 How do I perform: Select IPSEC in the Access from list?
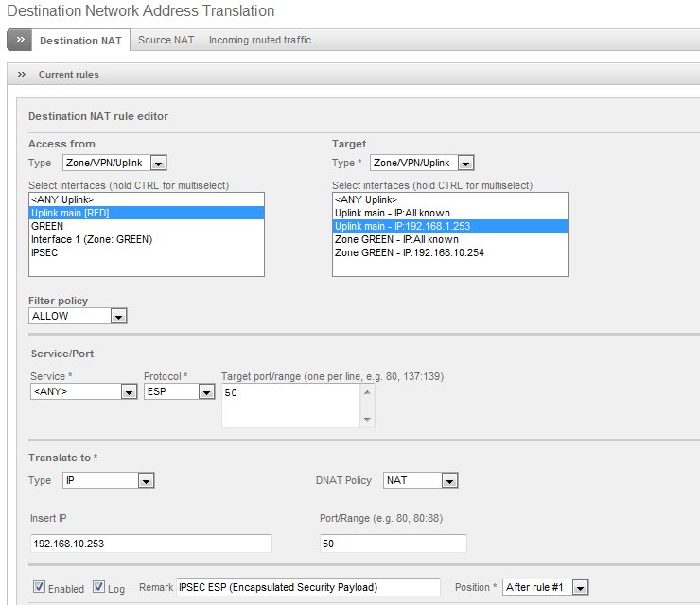tap(46, 253)
